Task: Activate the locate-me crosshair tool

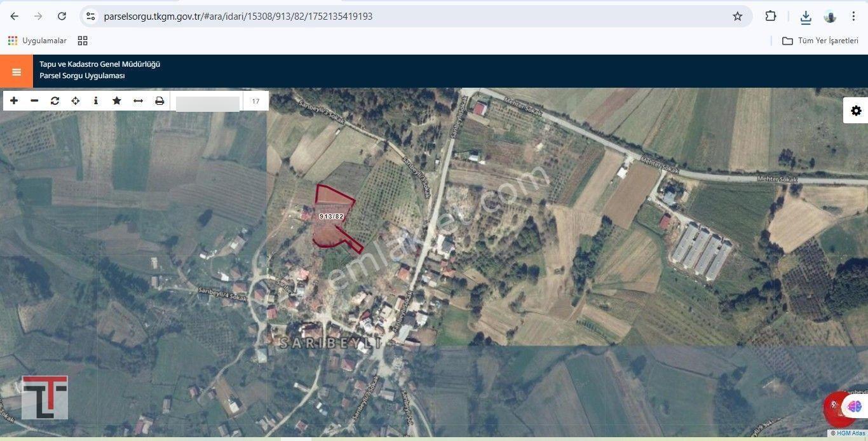Action: coord(75,101)
